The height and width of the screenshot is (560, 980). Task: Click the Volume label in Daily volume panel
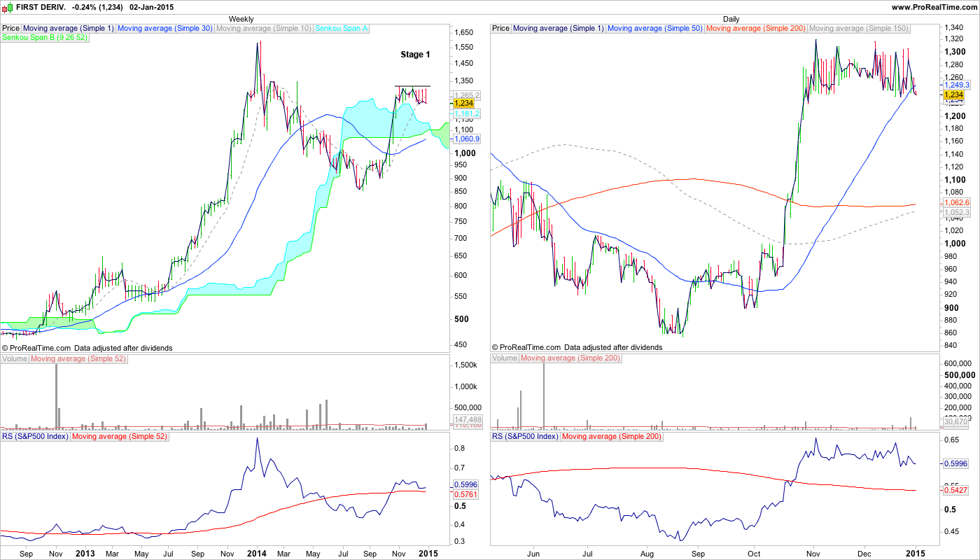(x=505, y=358)
